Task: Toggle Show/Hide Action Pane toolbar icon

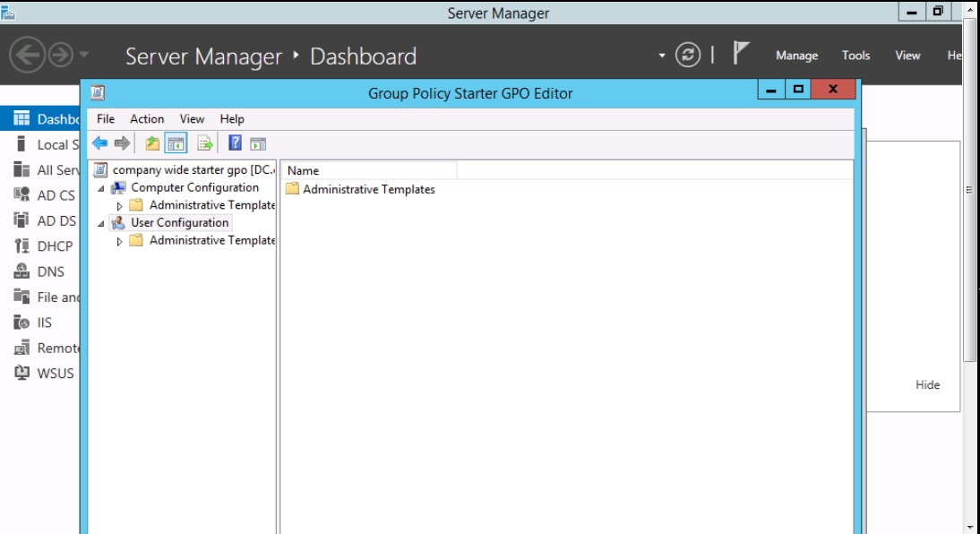Action: click(x=258, y=144)
